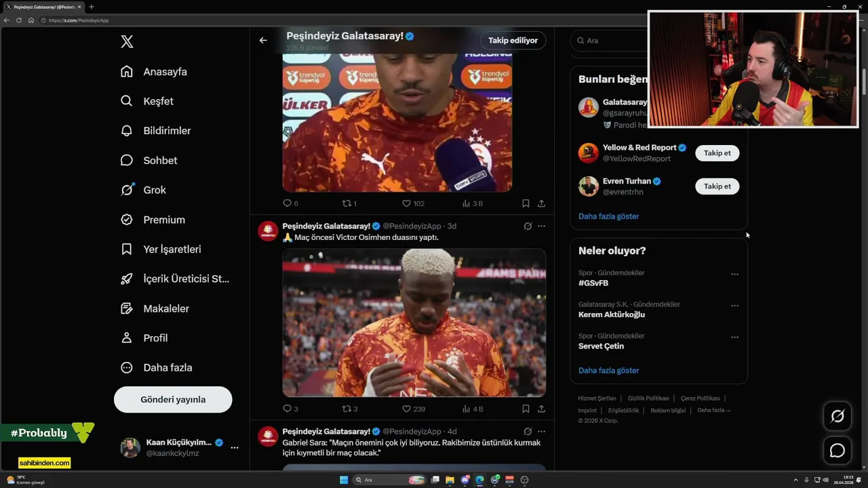Image resolution: width=868 pixels, height=488 pixels.
Task: View analytics showing 3 B views
Action: pyautogui.click(x=472, y=203)
